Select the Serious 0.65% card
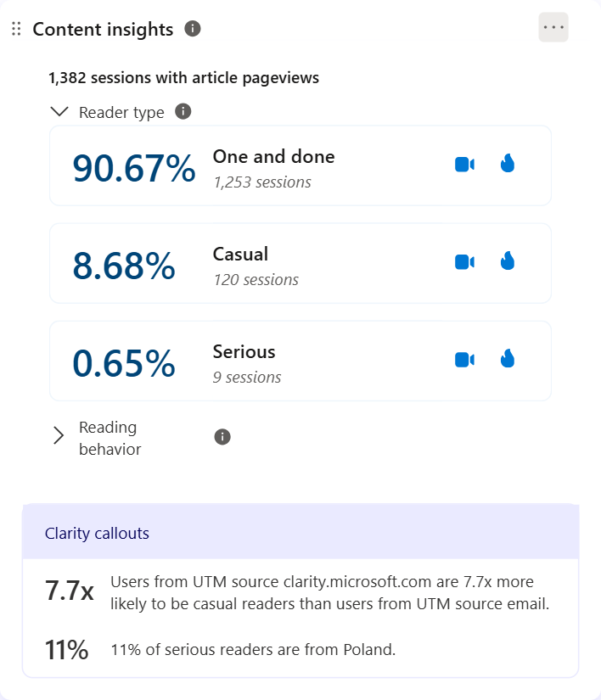 (300, 361)
